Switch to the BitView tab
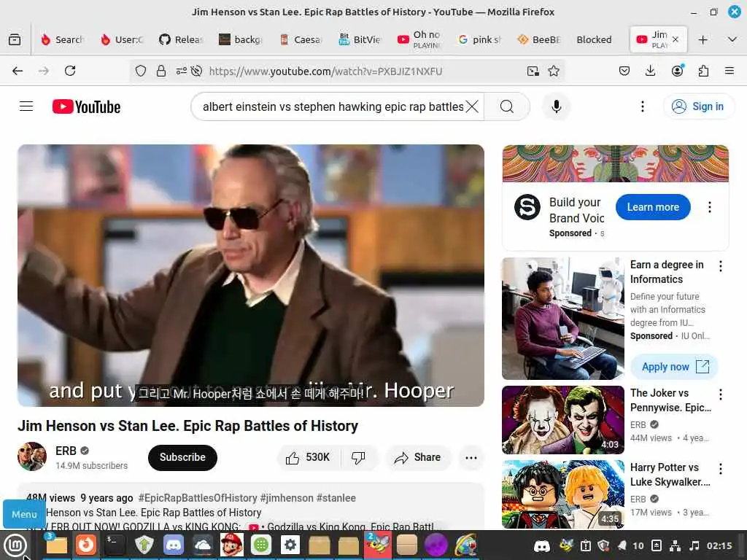This screenshot has height=560, width=747. (360, 39)
